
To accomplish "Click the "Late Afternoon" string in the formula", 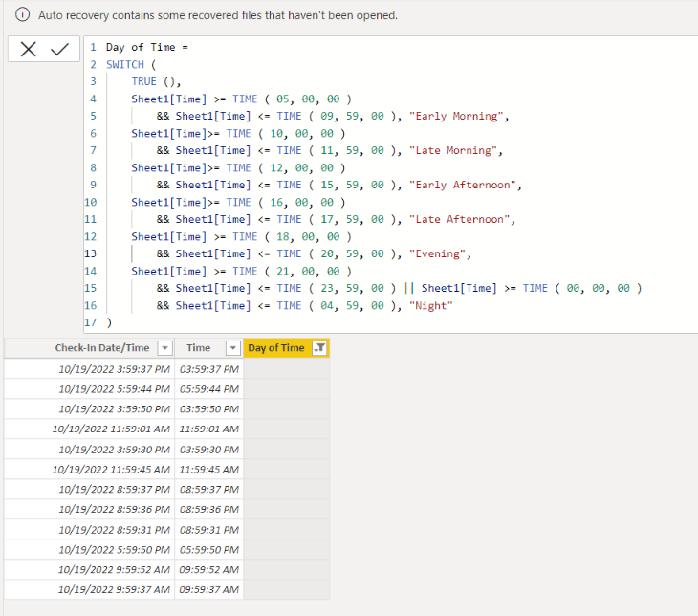I will (459, 219).
